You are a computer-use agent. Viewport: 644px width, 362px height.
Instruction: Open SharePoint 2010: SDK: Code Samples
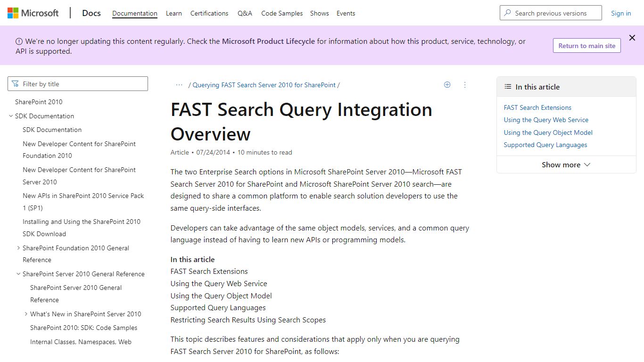point(84,328)
